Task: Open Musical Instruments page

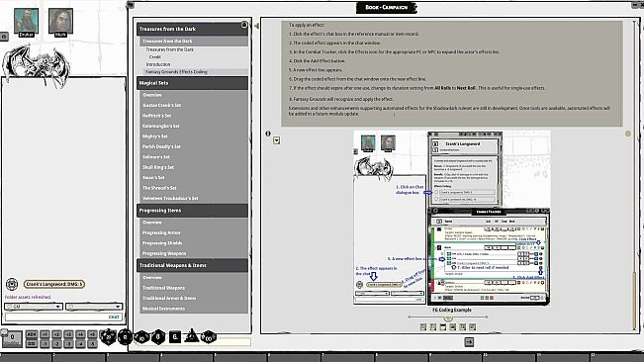Action: tap(163, 309)
